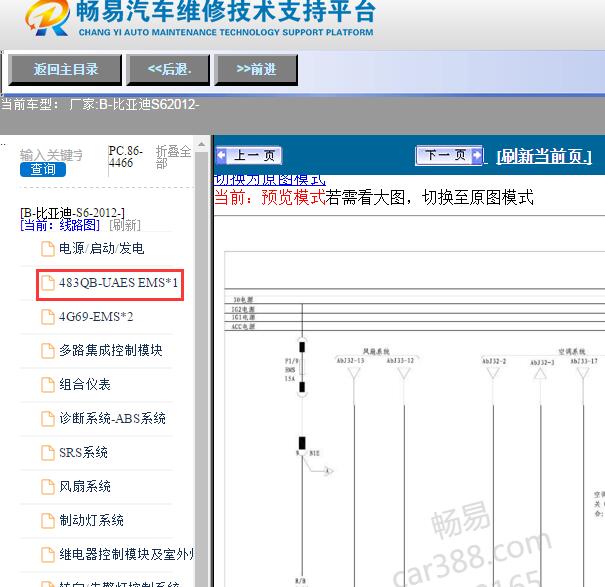Open SRS系统 diagram
Screen dimensions: 605x587
83,453
